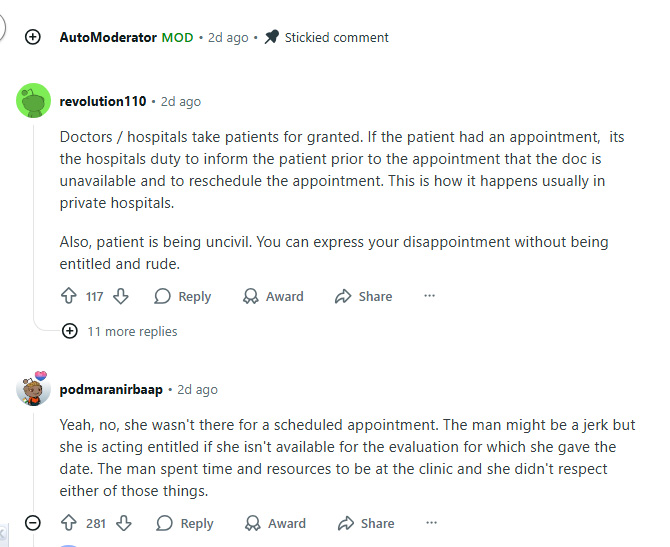
Task: Click podmaranirbaap's avatar image
Action: coord(34,389)
